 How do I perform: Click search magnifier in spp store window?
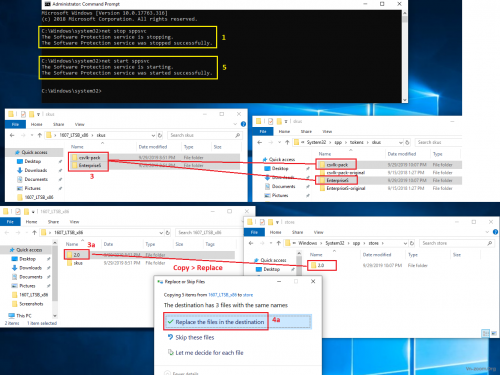click(489, 243)
